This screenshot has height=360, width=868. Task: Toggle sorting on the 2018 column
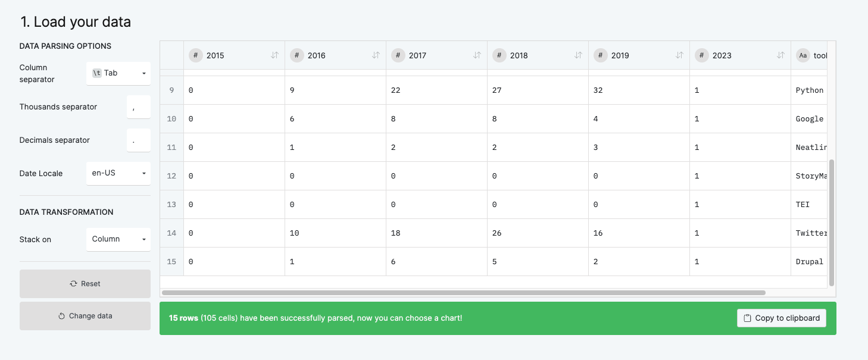tap(579, 55)
